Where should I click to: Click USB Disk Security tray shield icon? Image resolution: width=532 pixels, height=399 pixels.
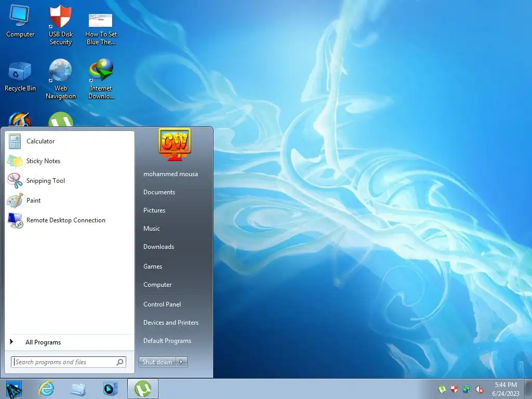point(454,389)
